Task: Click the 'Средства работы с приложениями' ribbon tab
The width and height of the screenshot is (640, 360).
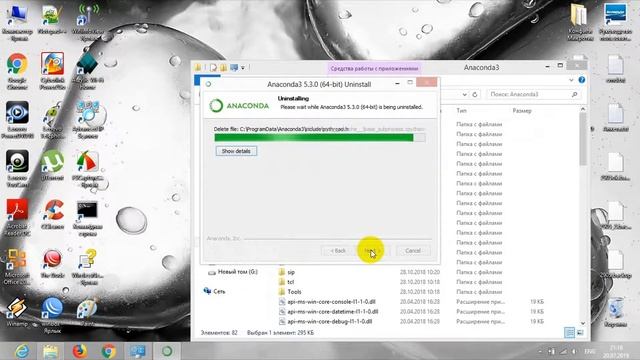Action: tap(374, 69)
